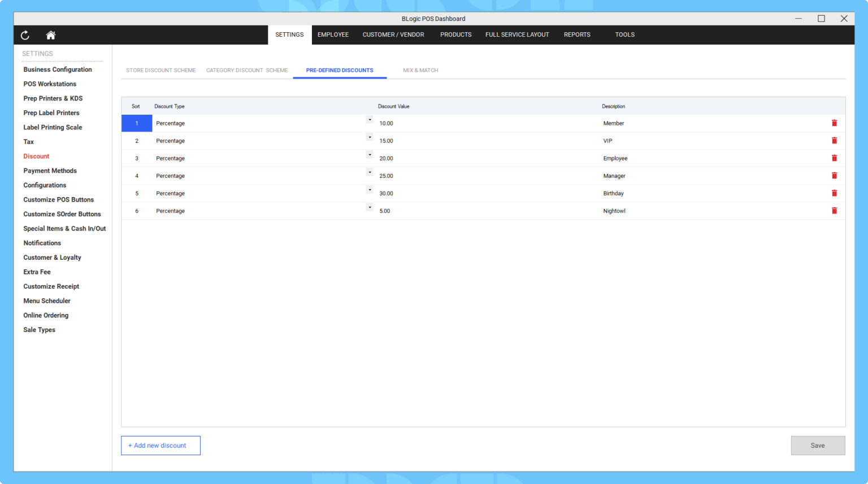Image resolution: width=868 pixels, height=484 pixels.
Task: Go to Prep Printers & KDS
Action: [53, 98]
